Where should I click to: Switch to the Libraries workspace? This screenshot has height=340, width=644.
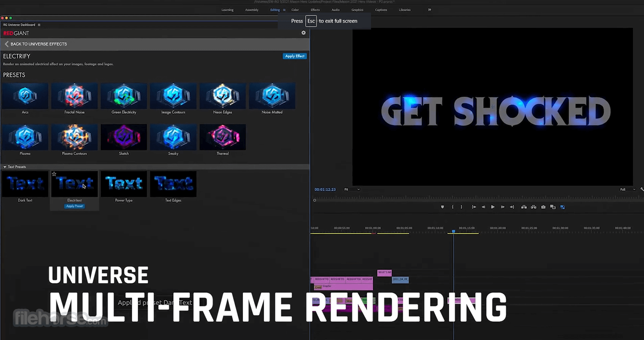click(405, 10)
